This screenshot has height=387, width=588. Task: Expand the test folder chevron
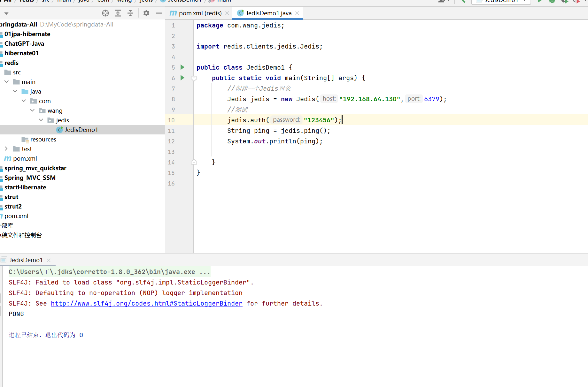6,149
